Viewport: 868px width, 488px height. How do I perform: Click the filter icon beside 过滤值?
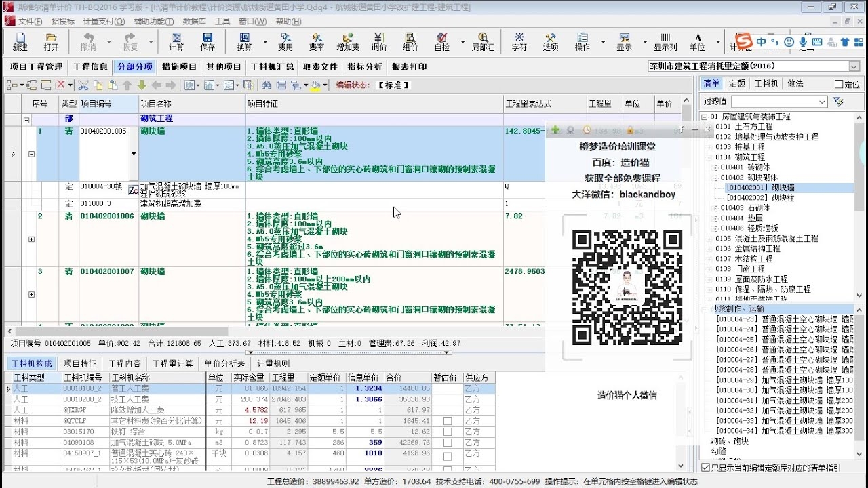pos(838,102)
